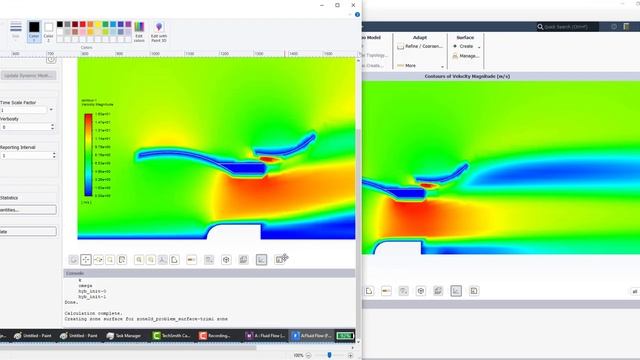
Task: Click the highlighted chart icon in right graphics toolbar
Action: (456, 291)
